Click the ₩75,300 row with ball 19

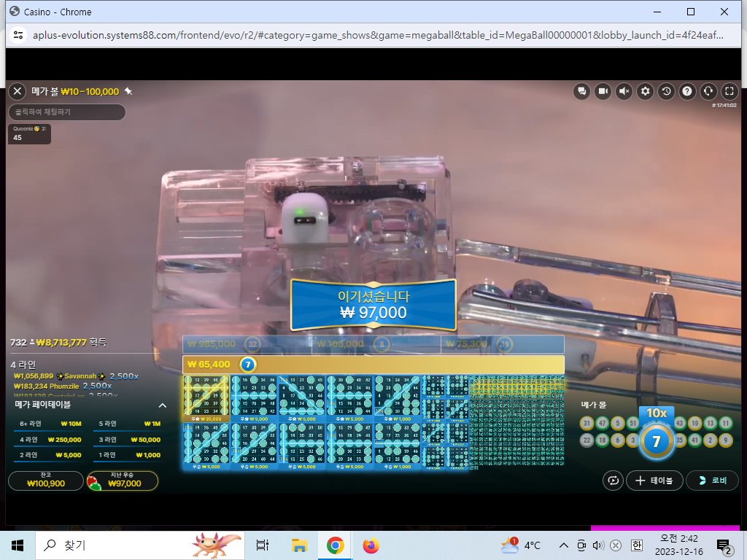click(x=503, y=344)
